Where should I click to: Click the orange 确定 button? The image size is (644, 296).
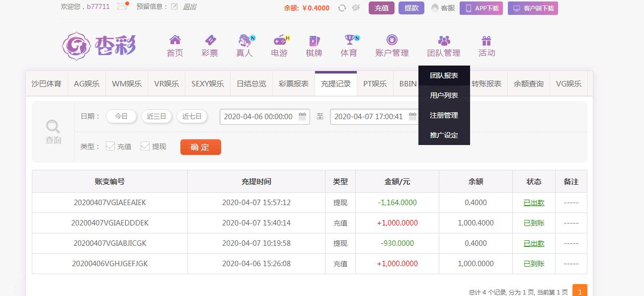pos(201,147)
